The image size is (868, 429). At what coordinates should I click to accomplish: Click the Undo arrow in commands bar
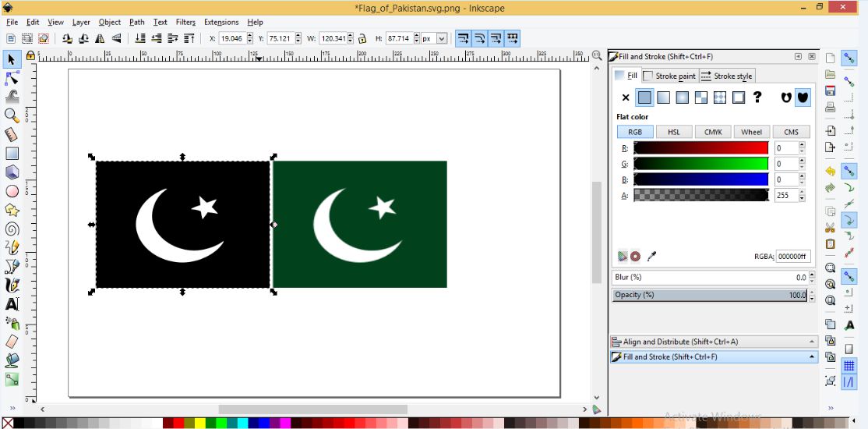(x=830, y=172)
